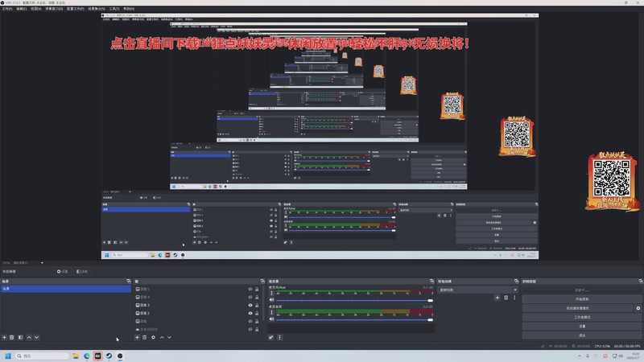Move the selected source down
644x362 pixels.
(169, 337)
